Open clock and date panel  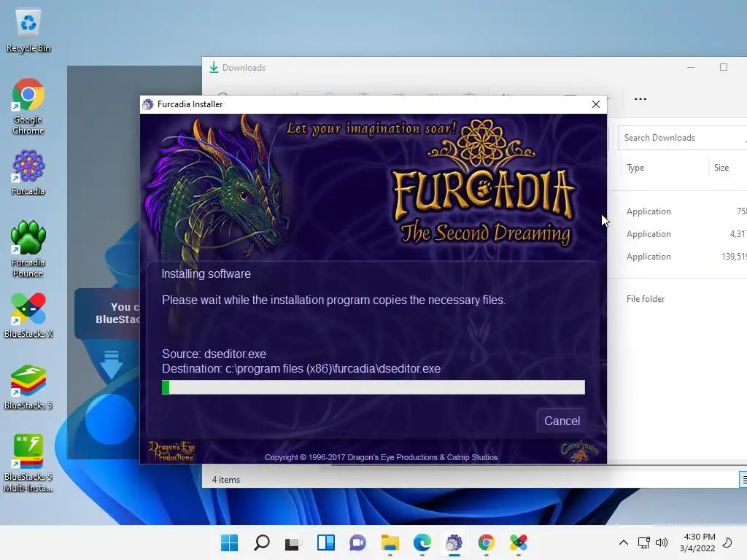[698, 542]
